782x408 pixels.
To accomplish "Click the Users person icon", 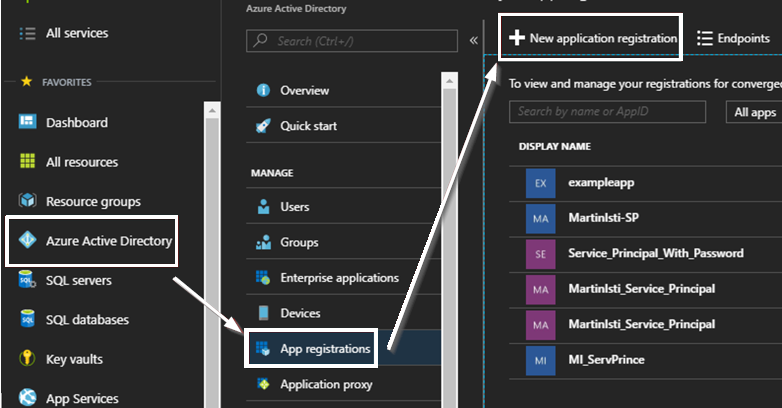I will (x=263, y=206).
